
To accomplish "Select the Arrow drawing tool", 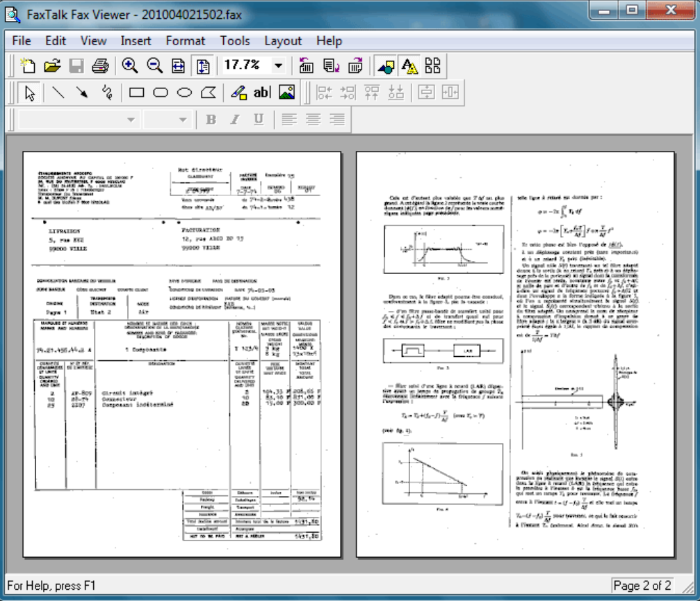I will tap(82, 93).
